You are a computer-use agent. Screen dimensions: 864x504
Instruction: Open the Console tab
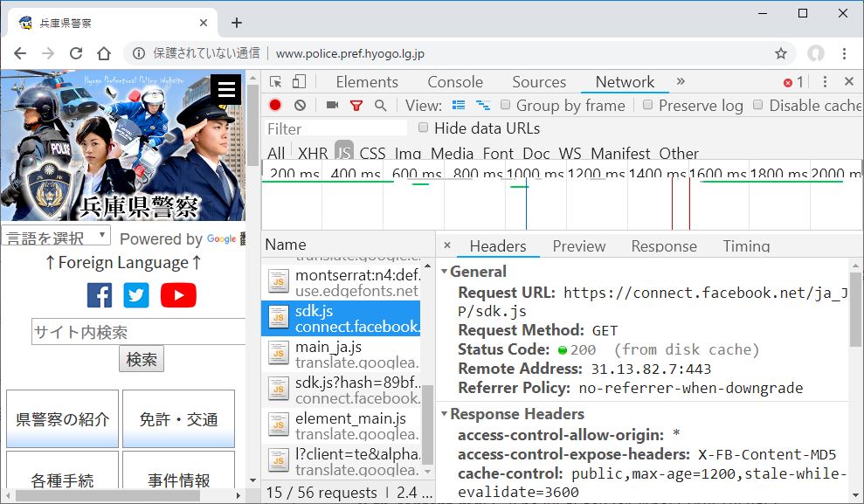click(455, 82)
